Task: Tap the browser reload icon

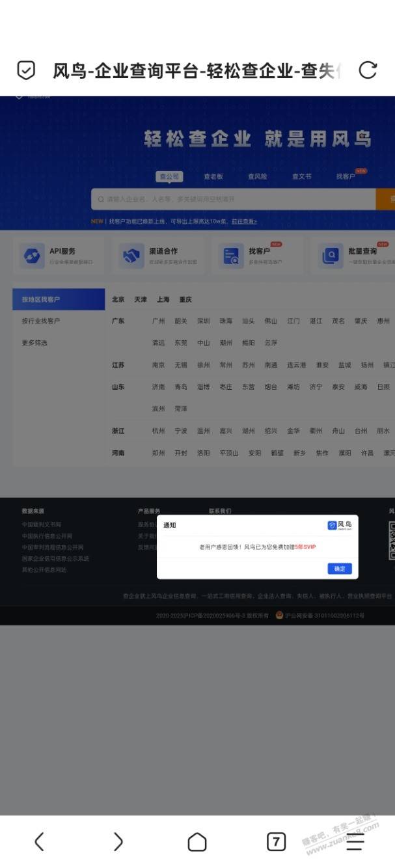Action: click(368, 70)
